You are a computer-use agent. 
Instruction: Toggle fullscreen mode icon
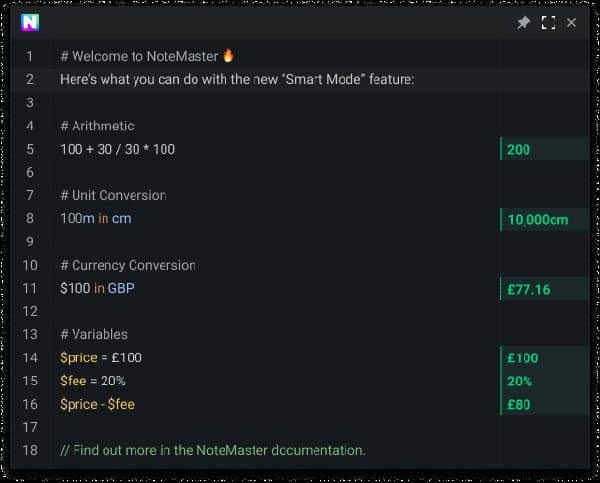coord(548,23)
